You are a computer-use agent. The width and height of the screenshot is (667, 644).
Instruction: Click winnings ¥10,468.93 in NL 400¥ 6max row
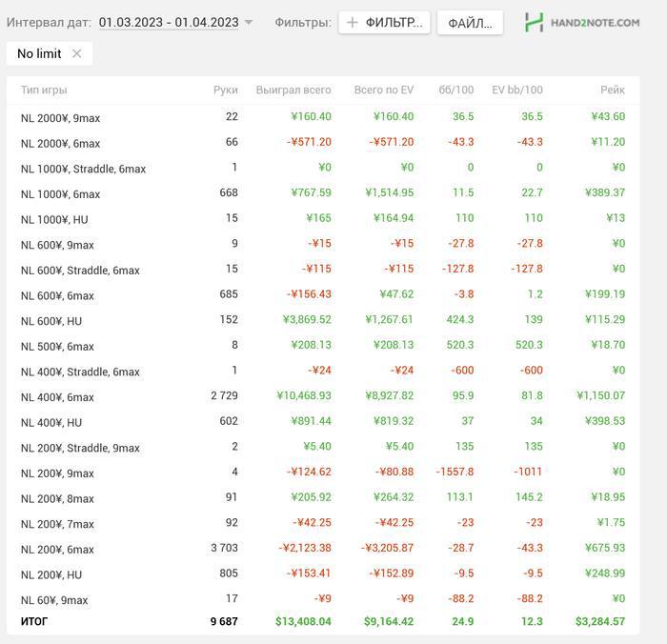tap(304, 395)
